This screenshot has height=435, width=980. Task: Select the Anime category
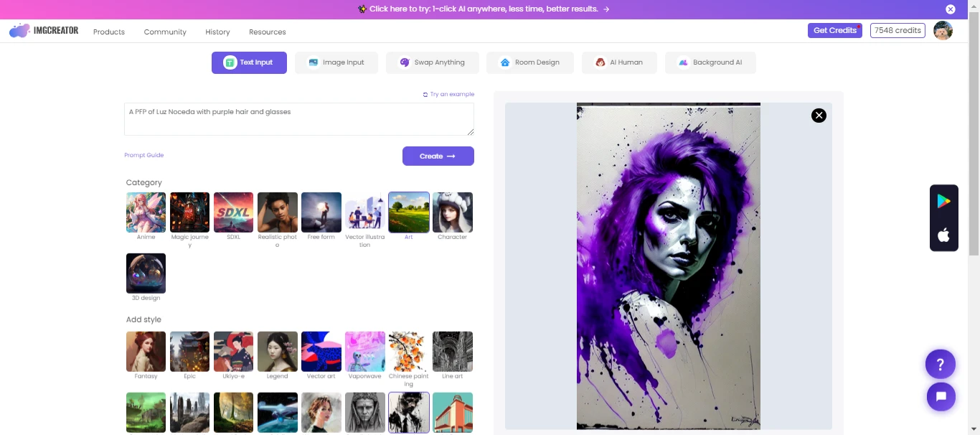tap(146, 212)
